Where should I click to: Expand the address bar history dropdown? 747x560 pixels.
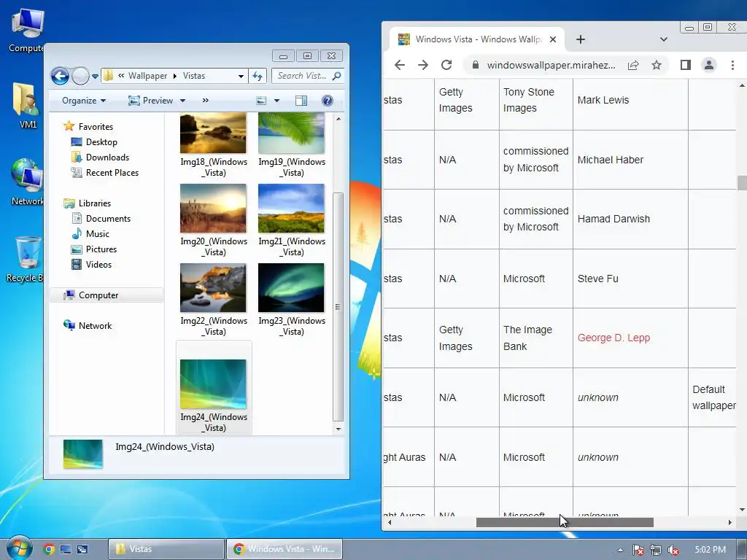(241, 76)
